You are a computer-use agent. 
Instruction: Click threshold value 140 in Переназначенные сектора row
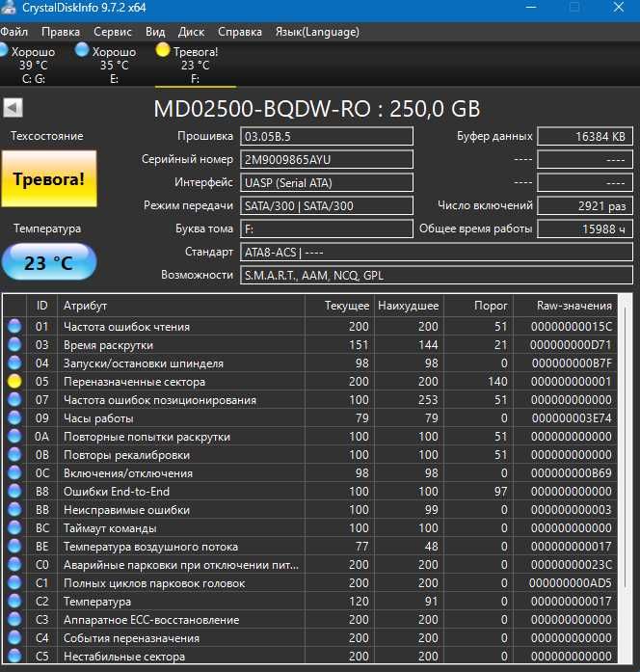(497, 382)
